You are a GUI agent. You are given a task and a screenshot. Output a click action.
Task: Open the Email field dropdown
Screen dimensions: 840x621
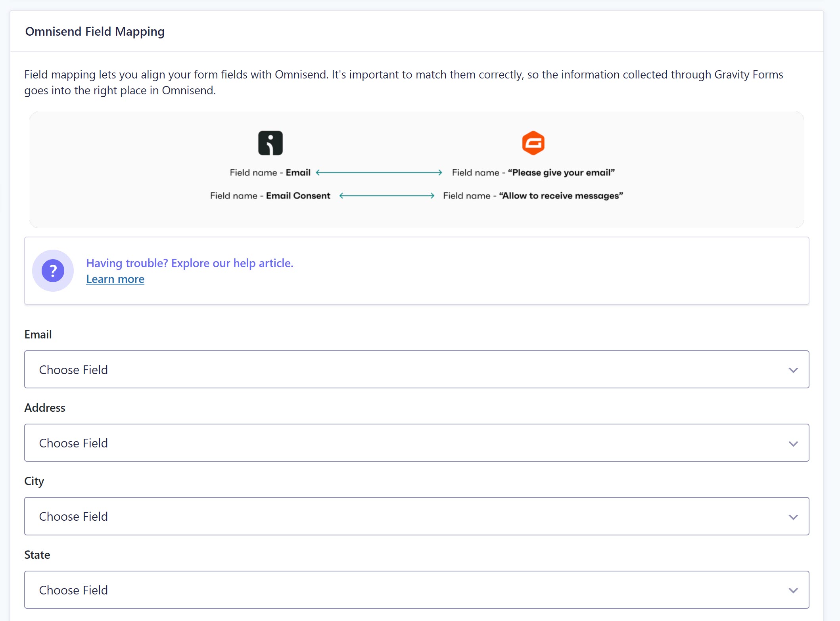click(416, 369)
